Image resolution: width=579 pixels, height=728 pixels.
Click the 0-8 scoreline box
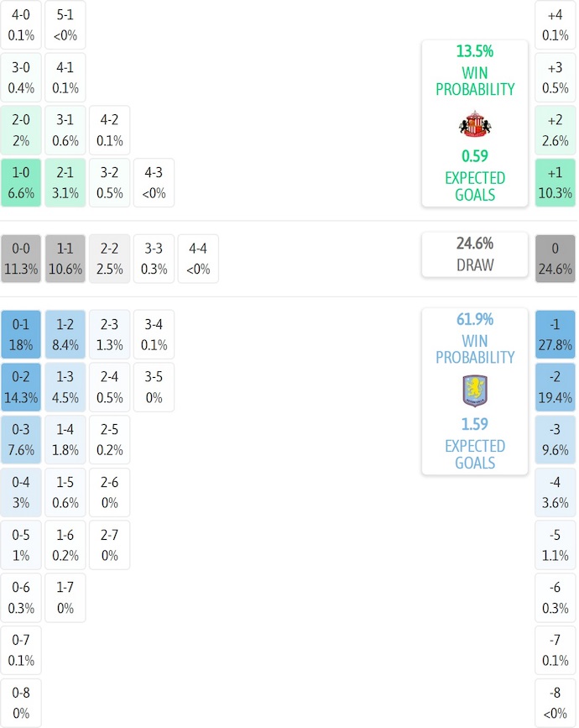coord(21,704)
